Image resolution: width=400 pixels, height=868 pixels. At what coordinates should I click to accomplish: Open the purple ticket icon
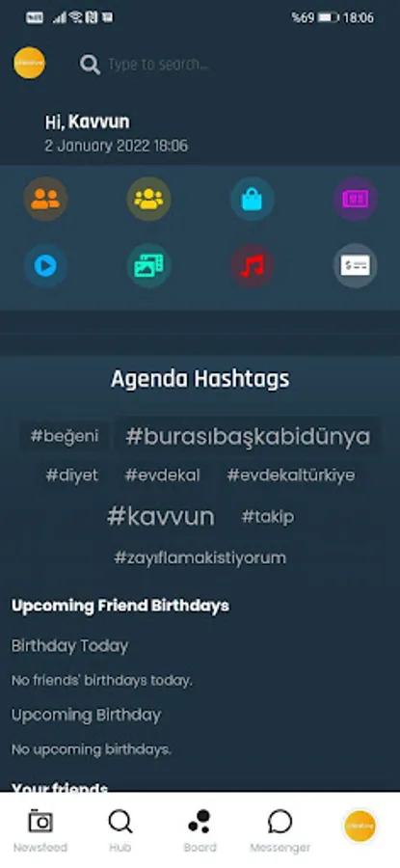point(356,200)
